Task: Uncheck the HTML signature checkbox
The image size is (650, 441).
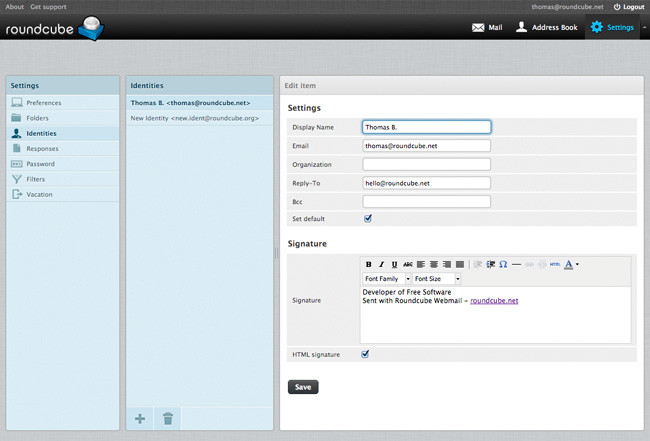Action: coord(365,354)
